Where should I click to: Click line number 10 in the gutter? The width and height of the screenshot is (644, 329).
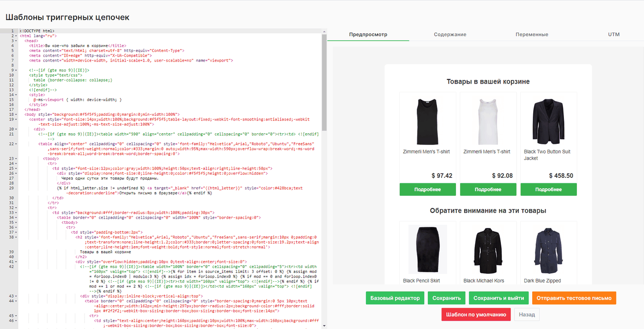(x=12, y=75)
